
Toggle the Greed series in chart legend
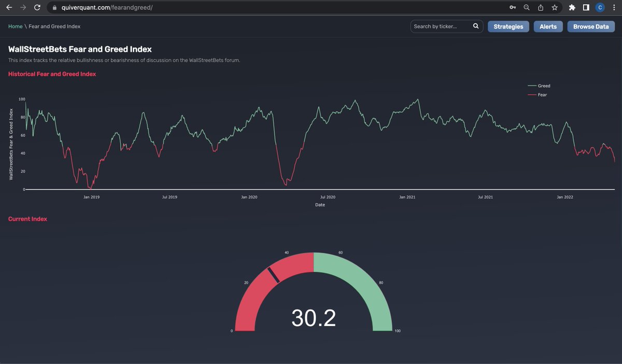click(x=540, y=86)
